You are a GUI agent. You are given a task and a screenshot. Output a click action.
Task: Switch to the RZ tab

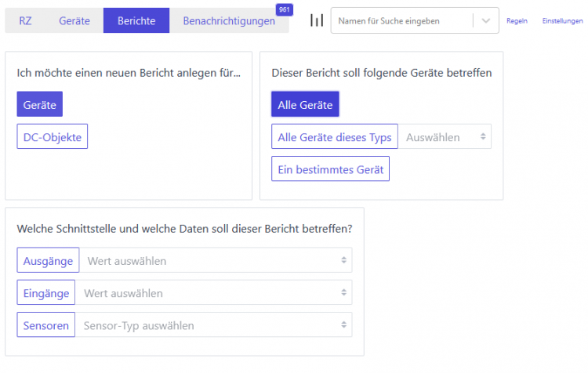pos(25,20)
